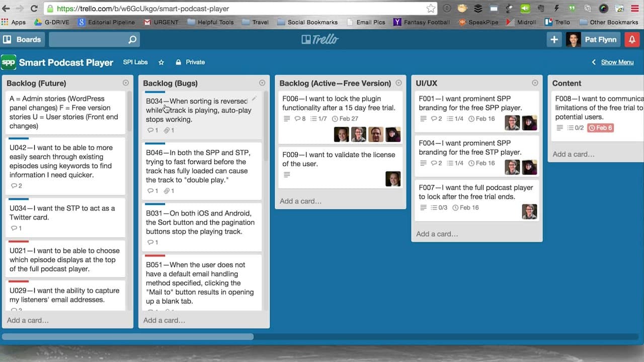Click the overdue Feb 6 badge
This screenshot has width=644, height=362.
pos(600,128)
